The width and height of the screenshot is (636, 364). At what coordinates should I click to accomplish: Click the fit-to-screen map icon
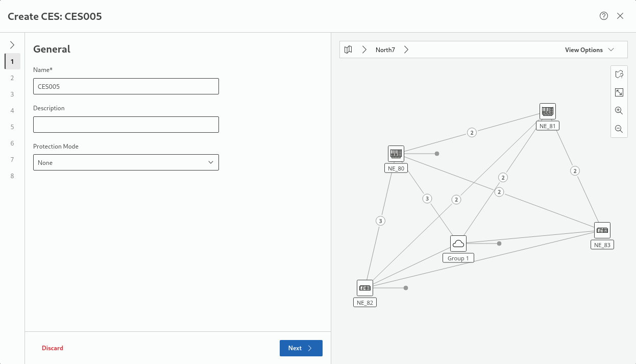pyautogui.click(x=619, y=92)
